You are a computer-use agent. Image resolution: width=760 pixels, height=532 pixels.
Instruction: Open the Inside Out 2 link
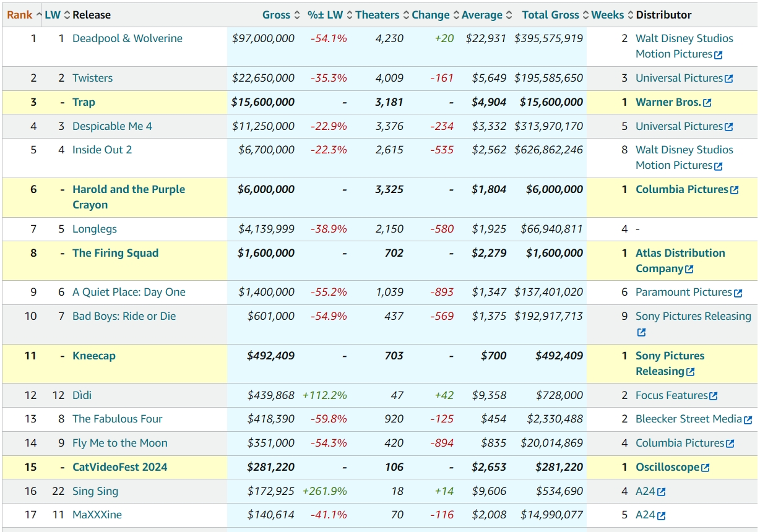pyautogui.click(x=102, y=150)
